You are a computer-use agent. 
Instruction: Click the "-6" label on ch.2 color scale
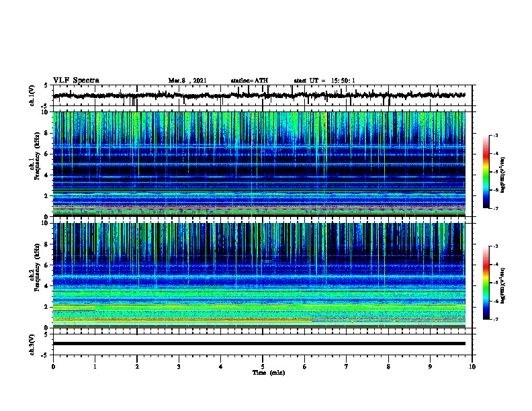pos(495,301)
